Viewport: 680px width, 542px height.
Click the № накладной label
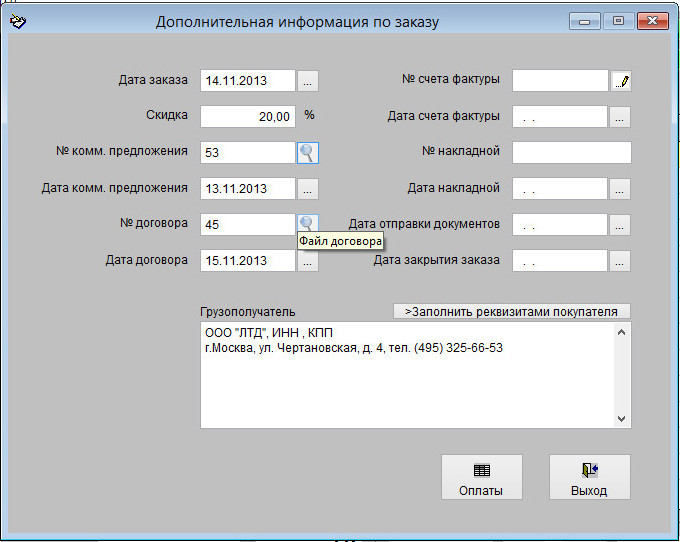click(x=461, y=151)
